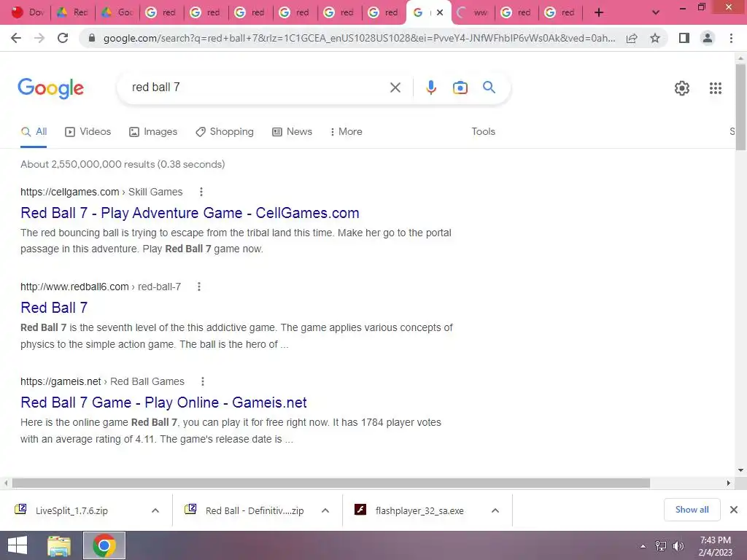This screenshot has width=747, height=560.
Task: Show hidden system tray icons
Action: point(643,546)
